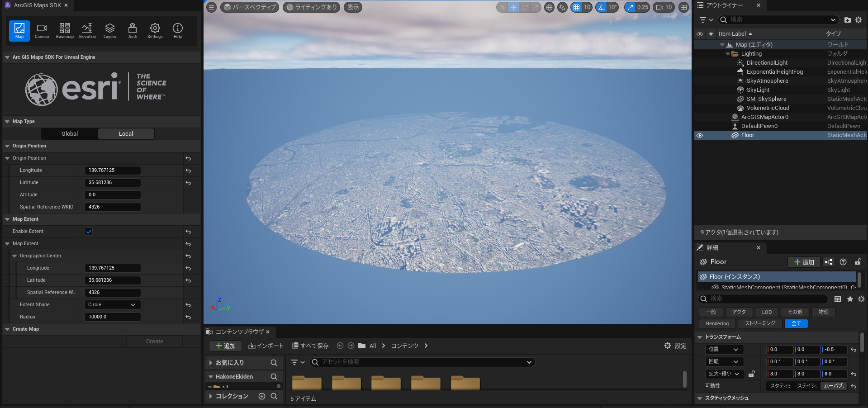Open the Blueprint/add script icon in Details

point(829,262)
